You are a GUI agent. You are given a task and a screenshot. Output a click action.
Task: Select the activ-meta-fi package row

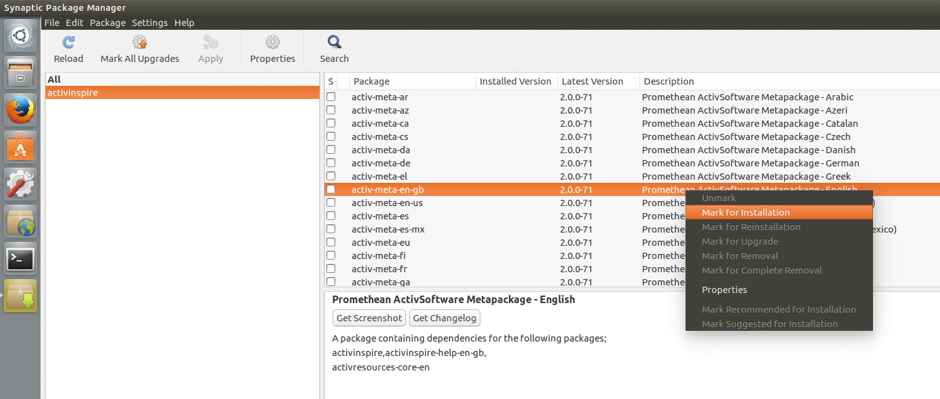[x=632, y=255]
